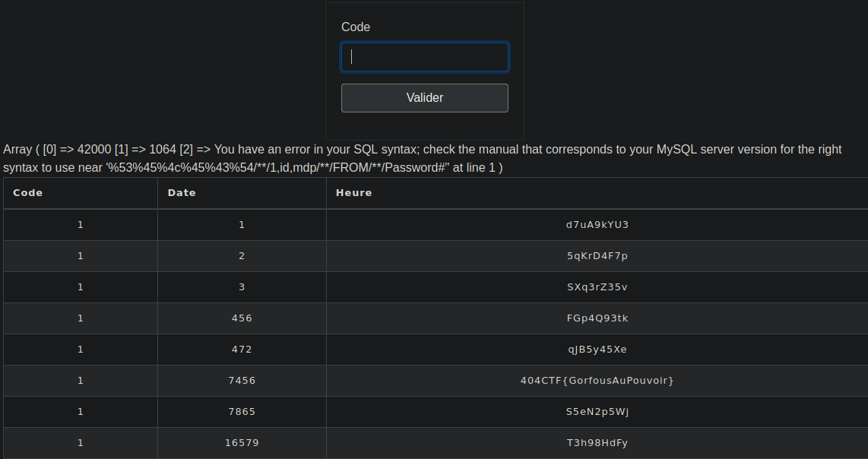Click the Date cell showing 456
Image resolution: width=868 pixels, height=459 pixels.
point(242,318)
